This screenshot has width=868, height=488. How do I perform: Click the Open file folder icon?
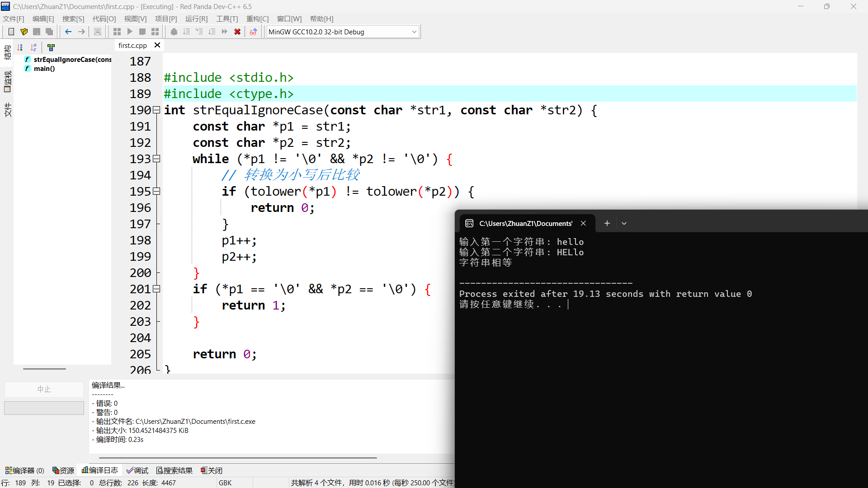pos(24,32)
